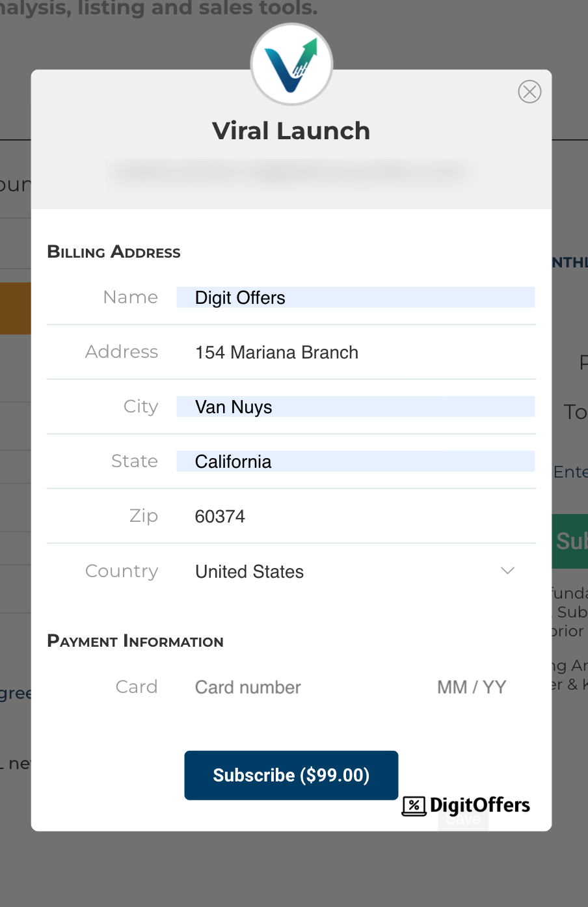Focus the Zip field showing 60374
The image size is (588, 907).
point(355,516)
